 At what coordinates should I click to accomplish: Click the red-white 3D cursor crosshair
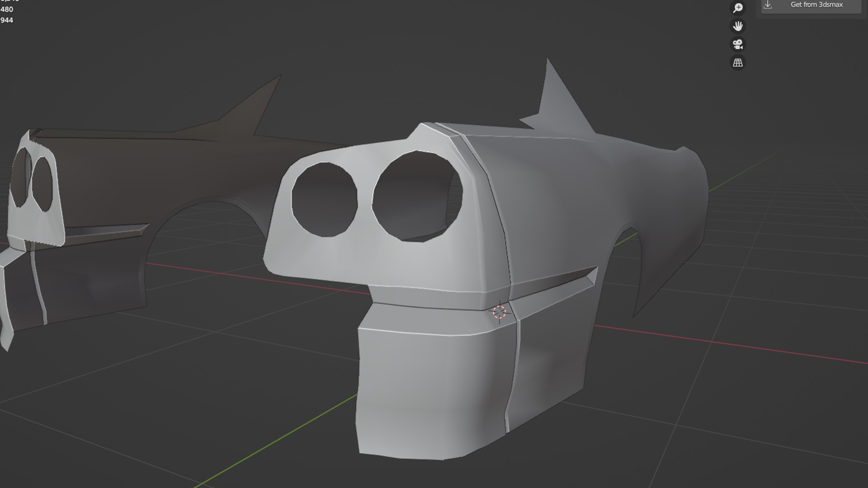click(499, 312)
